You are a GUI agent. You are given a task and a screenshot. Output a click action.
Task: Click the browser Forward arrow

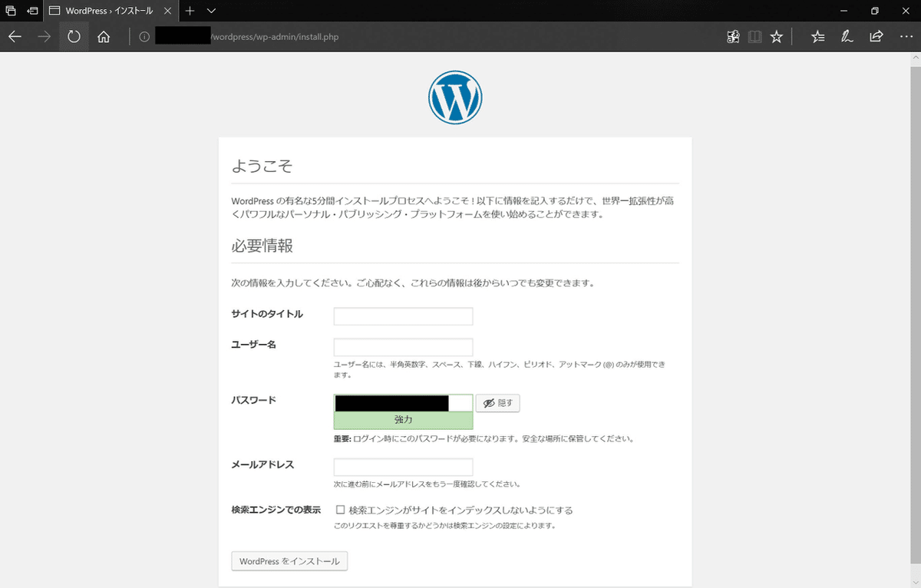(x=45, y=37)
